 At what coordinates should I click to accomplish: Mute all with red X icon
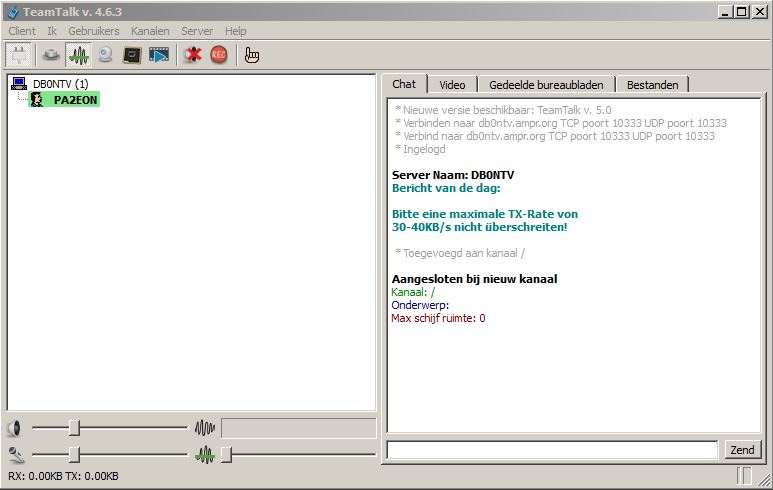[x=193, y=55]
